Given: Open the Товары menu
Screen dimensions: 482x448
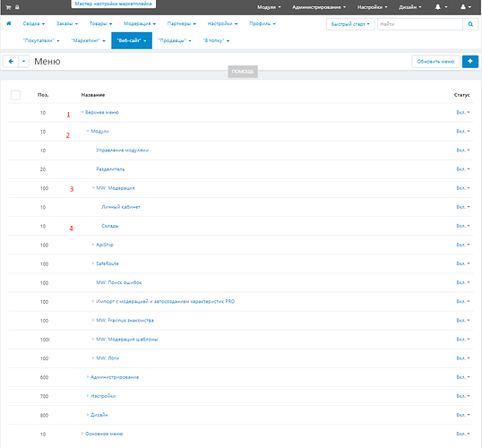Looking at the screenshot, I should coord(100,23).
